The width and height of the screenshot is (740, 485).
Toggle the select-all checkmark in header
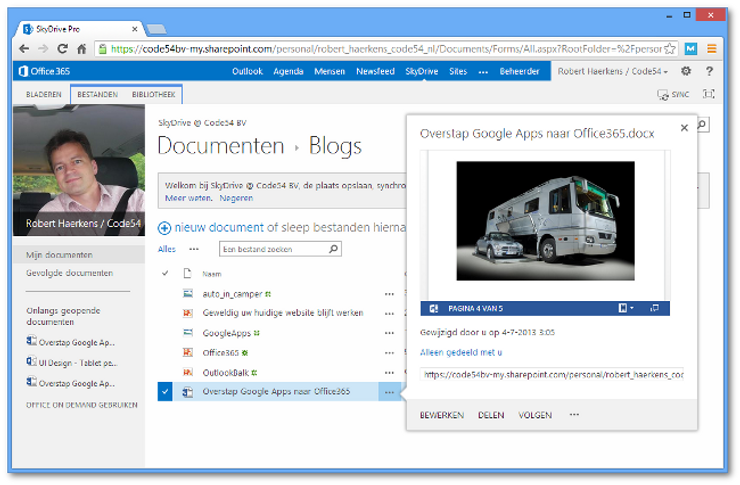[165, 273]
